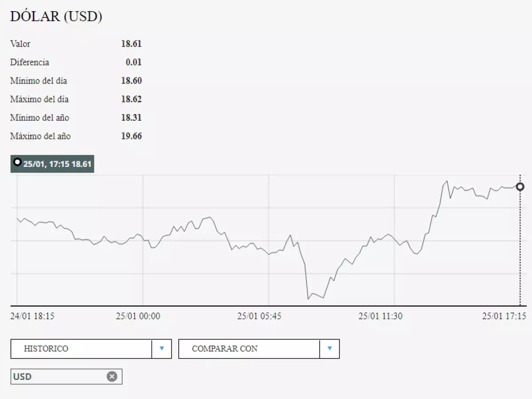The width and height of the screenshot is (532, 399).
Task: Expand the COMPARAR CON dropdown using its blue arrow
Action: coord(329,348)
